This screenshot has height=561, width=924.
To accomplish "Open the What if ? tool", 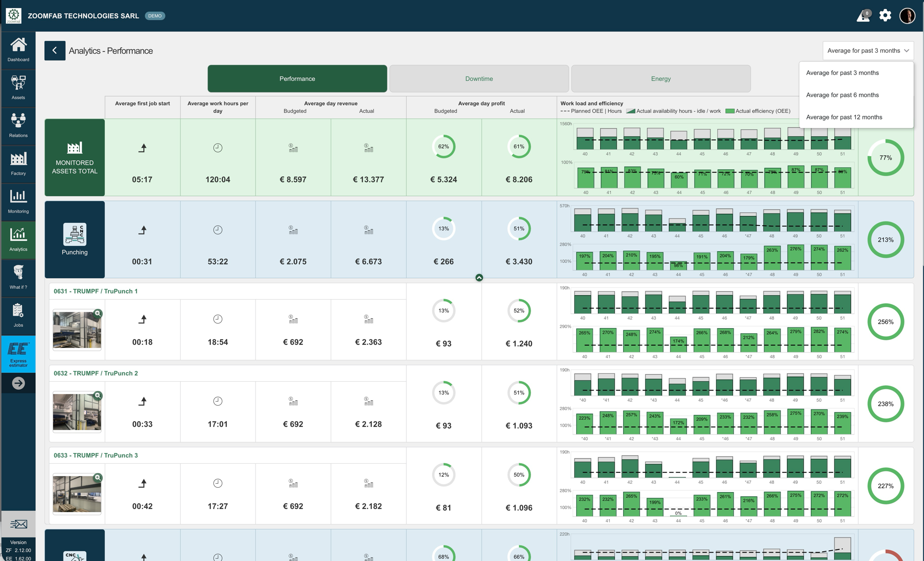I will [x=18, y=277].
